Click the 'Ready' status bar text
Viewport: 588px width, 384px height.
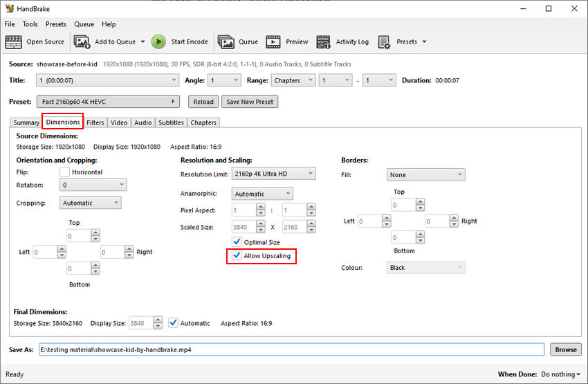[x=15, y=374]
